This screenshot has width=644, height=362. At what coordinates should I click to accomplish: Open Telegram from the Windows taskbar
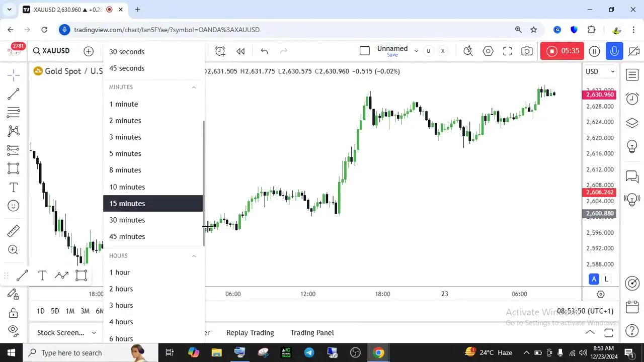(309, 352)
